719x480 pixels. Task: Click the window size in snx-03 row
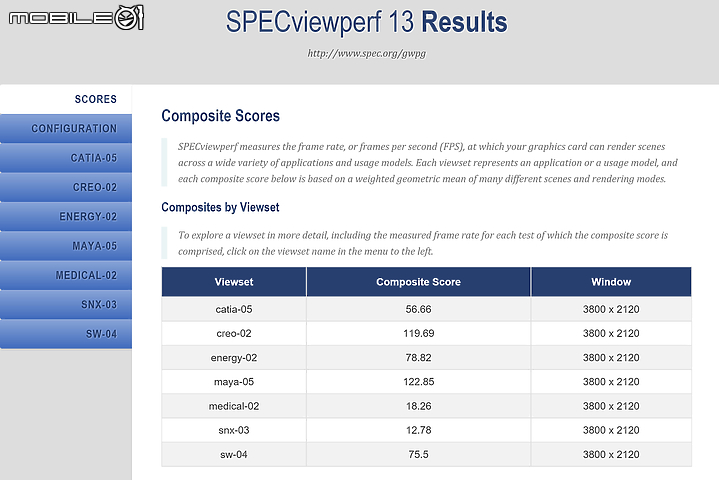pos(611,430)
